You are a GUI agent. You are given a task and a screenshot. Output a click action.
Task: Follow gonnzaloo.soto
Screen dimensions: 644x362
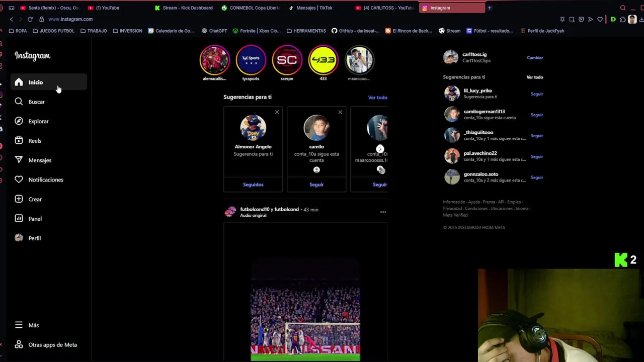537,177
